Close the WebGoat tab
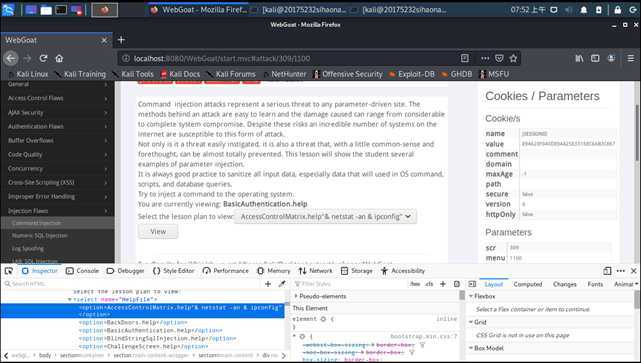This screenshot has width=641, height=363. point(104,40)
